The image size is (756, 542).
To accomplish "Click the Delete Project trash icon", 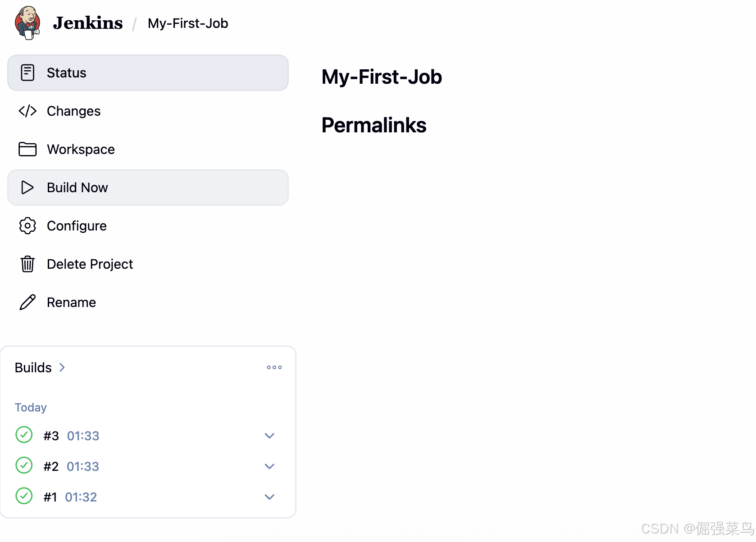I will point(27,264).
